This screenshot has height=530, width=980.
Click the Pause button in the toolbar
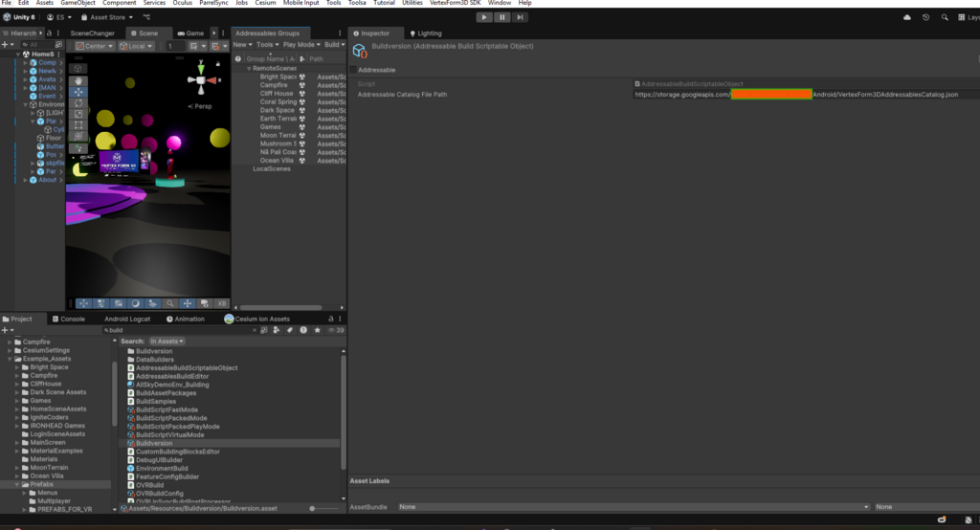coord(501,17)
